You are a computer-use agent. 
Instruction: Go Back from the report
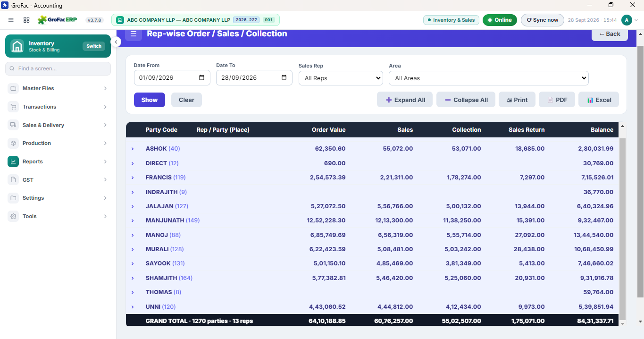[610, 34]
